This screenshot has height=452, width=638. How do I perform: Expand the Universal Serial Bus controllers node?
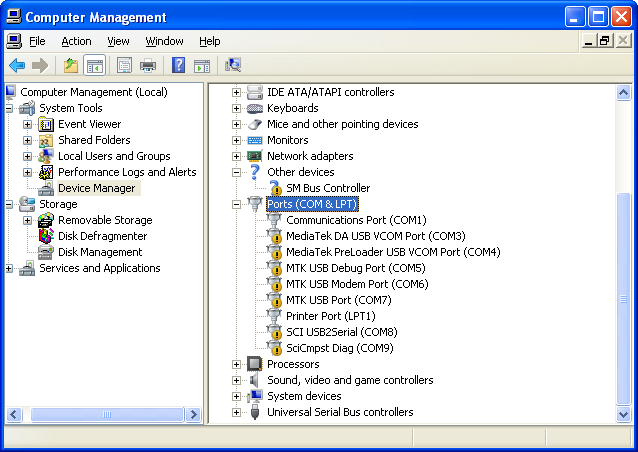[x=237, y=412]
